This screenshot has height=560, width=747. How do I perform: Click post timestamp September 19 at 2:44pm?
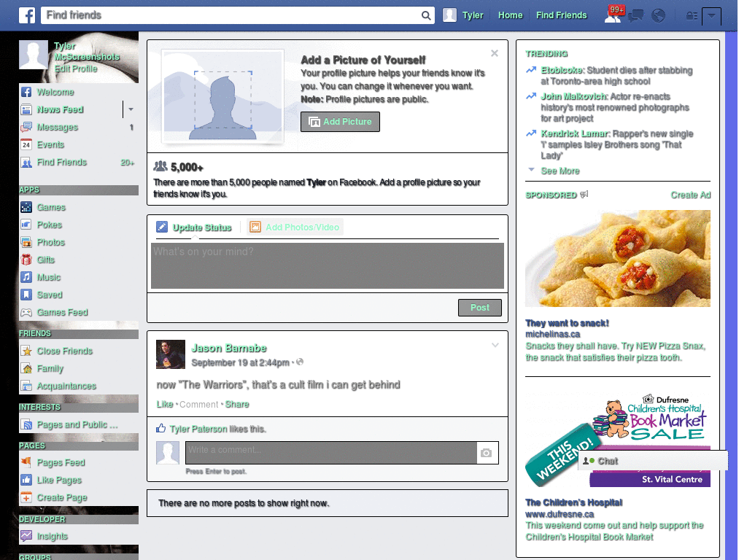(240, 363)
